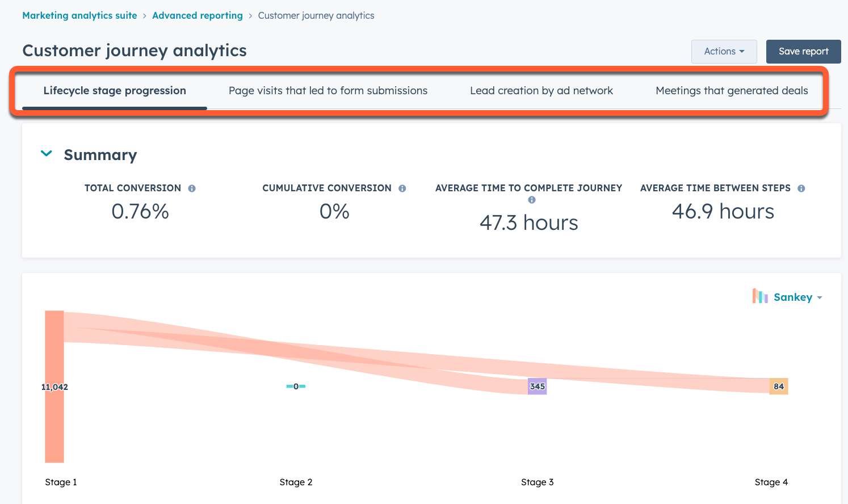Screen dimensions: 848x504
Task: Click info icon beside Cumulative Conversion
Action: coord(402,188)
